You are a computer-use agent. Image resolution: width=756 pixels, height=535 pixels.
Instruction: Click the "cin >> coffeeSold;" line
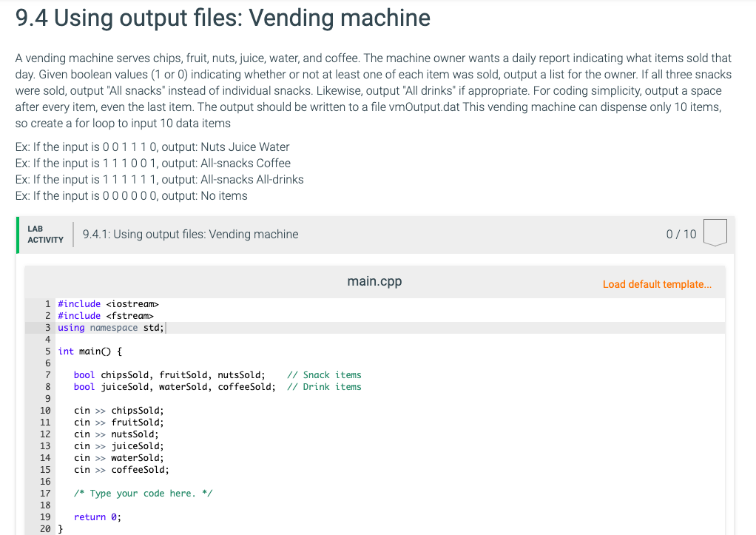coord(121,469)
